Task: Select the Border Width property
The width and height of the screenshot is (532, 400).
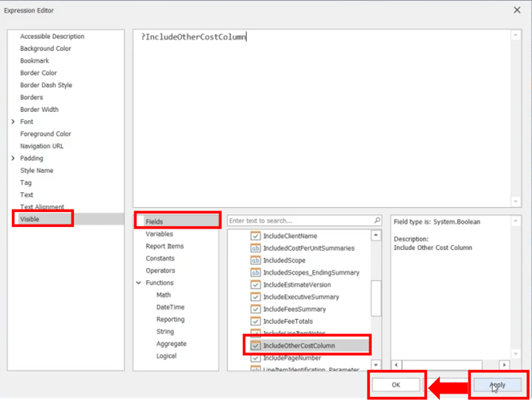Action: 39,110
